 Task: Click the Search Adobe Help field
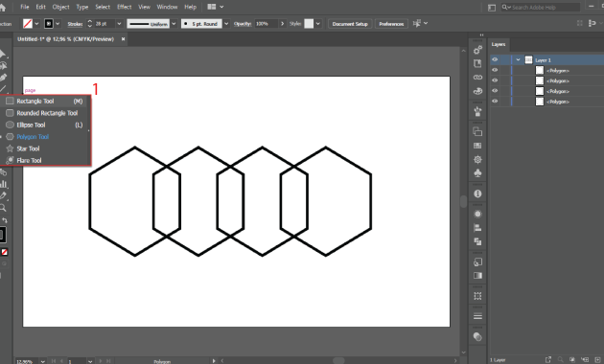coord(541,7)
